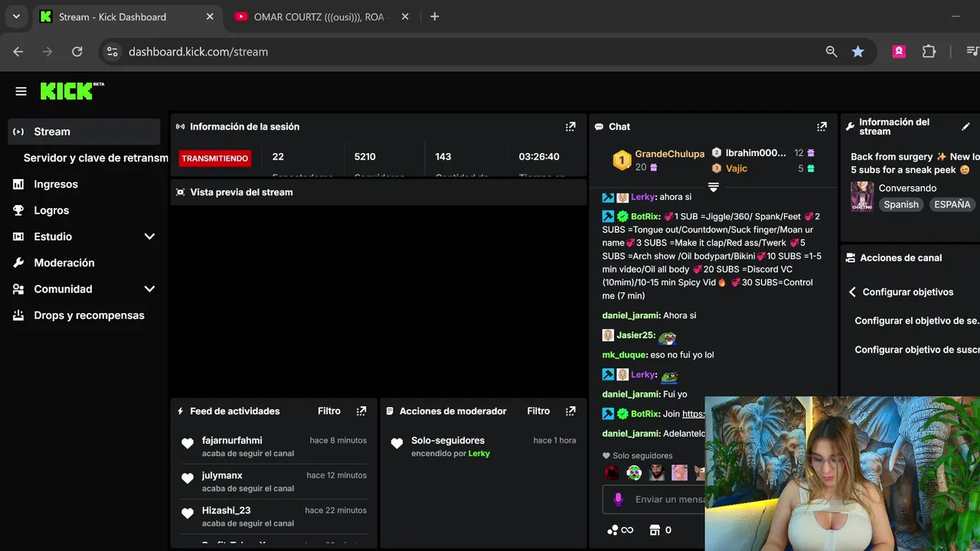980x551 pixels.
Task: Click the 5210 followers count
Action: coord(365,157)
